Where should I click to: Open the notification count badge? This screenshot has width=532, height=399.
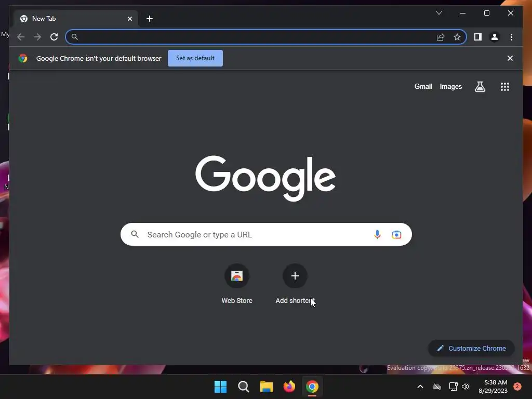517,387
